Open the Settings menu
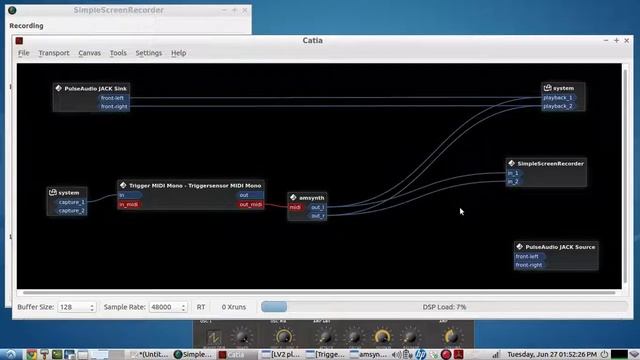The width and height of the screenshot is (640, 360). [x=149, y=53]
